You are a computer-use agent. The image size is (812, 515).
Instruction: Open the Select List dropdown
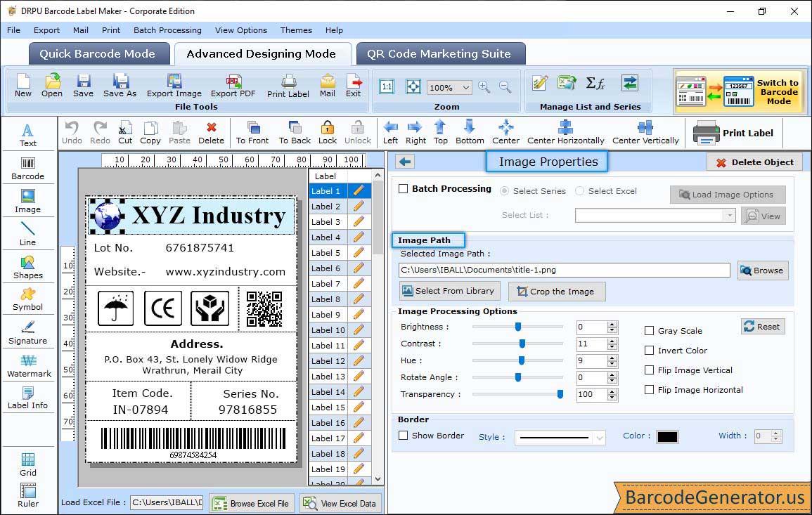pos(729,215)
